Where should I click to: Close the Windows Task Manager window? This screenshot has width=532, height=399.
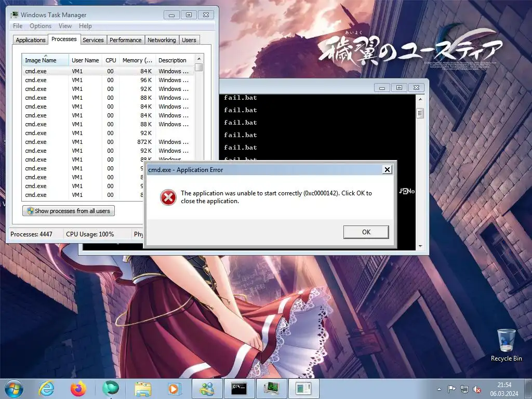click(x=206, y=15)
